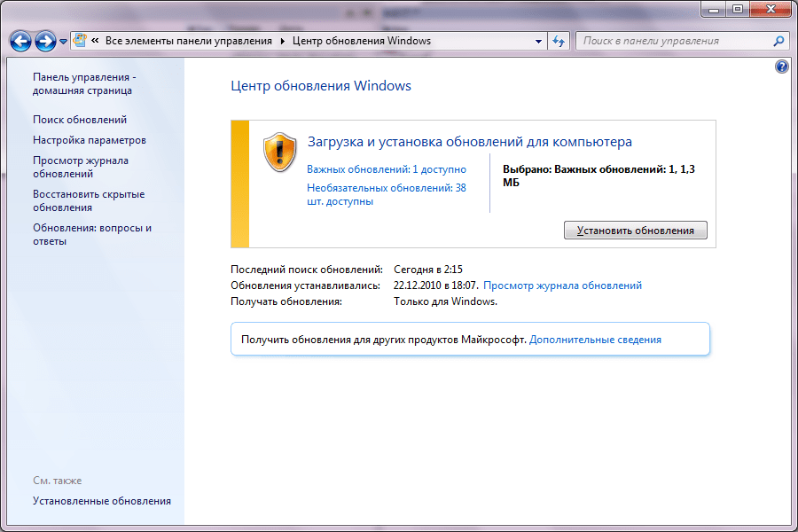Click the double chevron in the breadcrumb
This screenshot has height=532, width=798.
[x=95, y=41]
